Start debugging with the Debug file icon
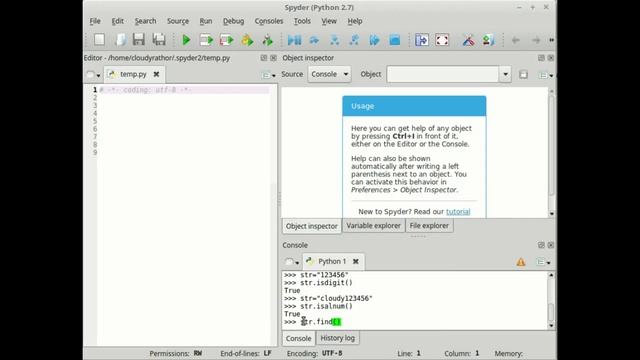 point(294,40)
